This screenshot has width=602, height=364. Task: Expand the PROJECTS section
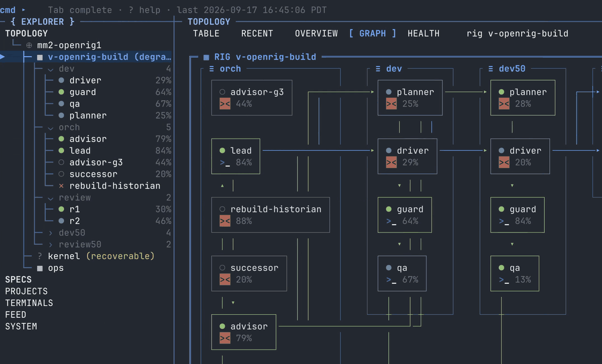tap(27, 291)
